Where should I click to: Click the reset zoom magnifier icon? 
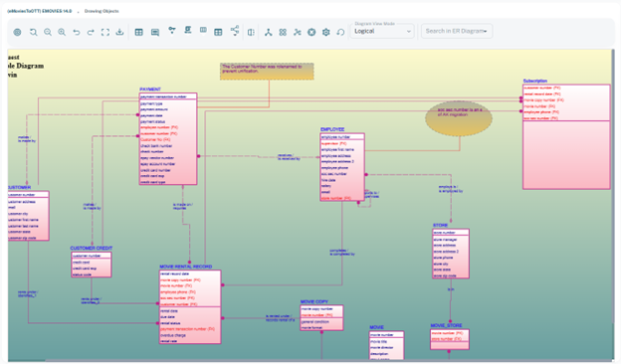[x=34, y=32]
